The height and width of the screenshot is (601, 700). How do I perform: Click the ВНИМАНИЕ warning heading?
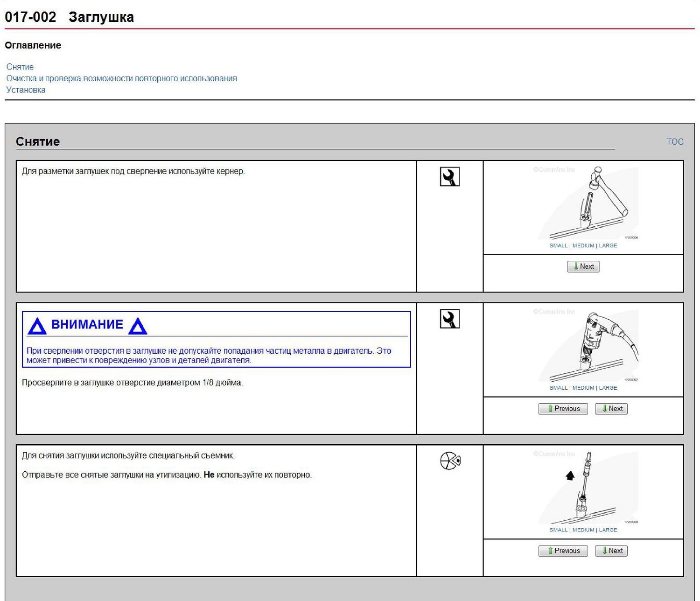87,324
